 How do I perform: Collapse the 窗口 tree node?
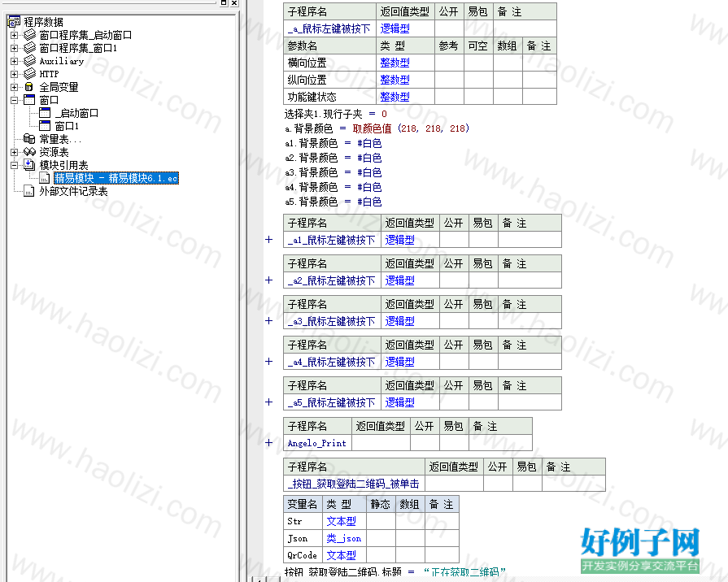tap(15, 100)
